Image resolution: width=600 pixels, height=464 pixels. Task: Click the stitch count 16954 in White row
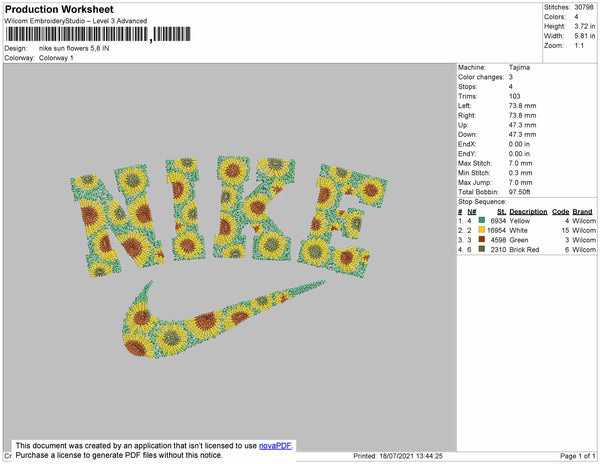[497, 230]
